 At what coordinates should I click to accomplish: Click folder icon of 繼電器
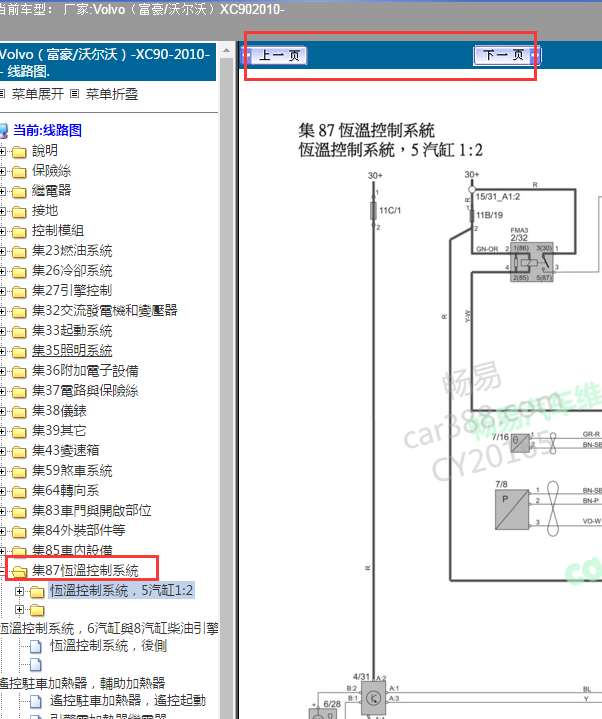pos(19,191)
